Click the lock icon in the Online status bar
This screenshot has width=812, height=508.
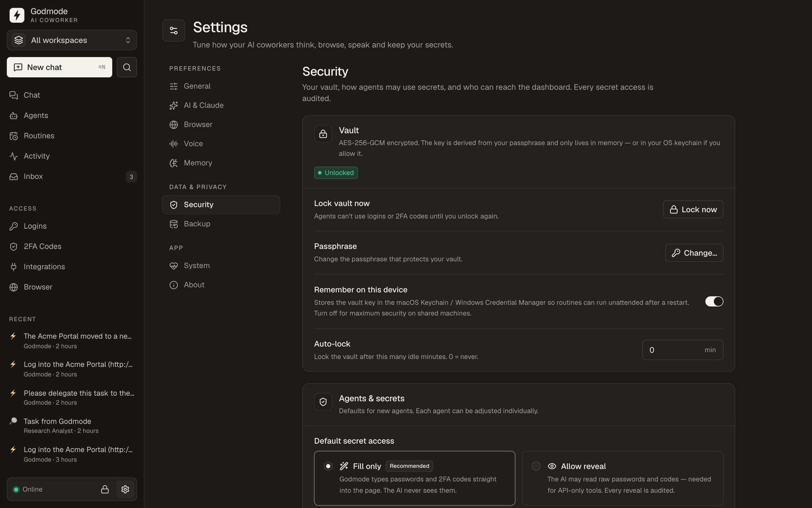point(105,489)
